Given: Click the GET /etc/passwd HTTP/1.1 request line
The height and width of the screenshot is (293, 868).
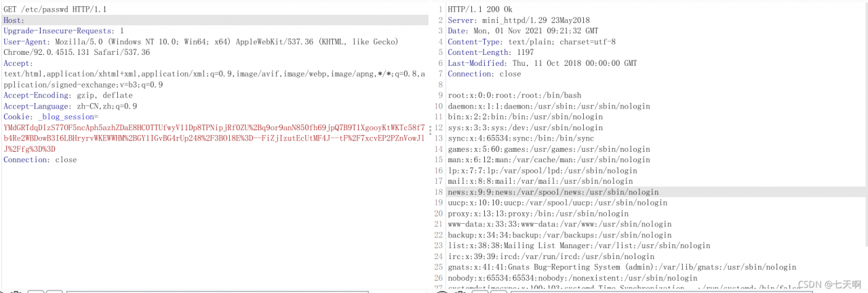Looking at the screenshot, I should click(55, 9).
